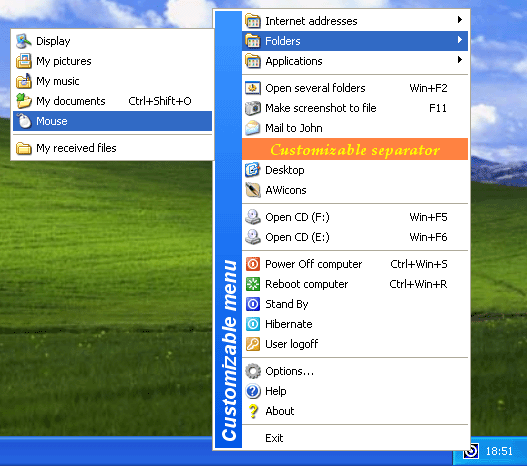Click the User logoff key icon
Viewport: 527px width, 466px height.
point(253,344)
